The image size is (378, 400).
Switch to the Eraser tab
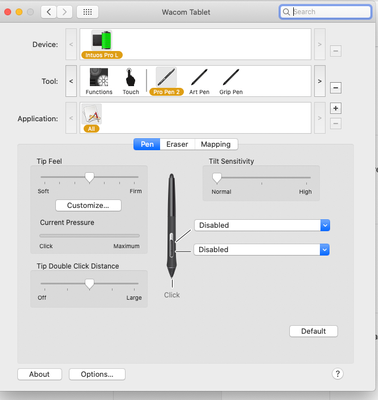pos(177,144)
